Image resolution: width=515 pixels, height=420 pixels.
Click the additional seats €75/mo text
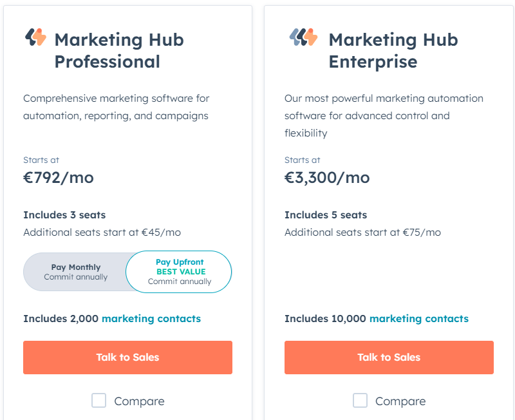(x=363, y=232)
